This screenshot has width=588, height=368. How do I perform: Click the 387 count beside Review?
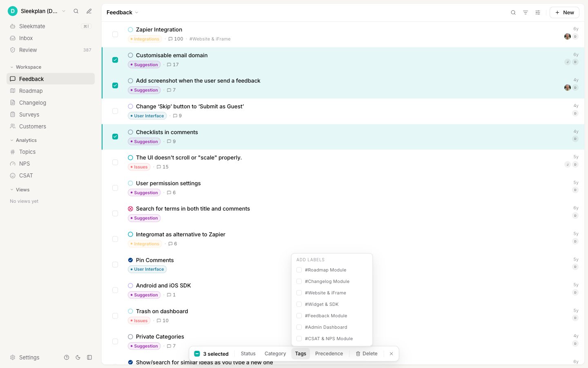coord(87,50)
